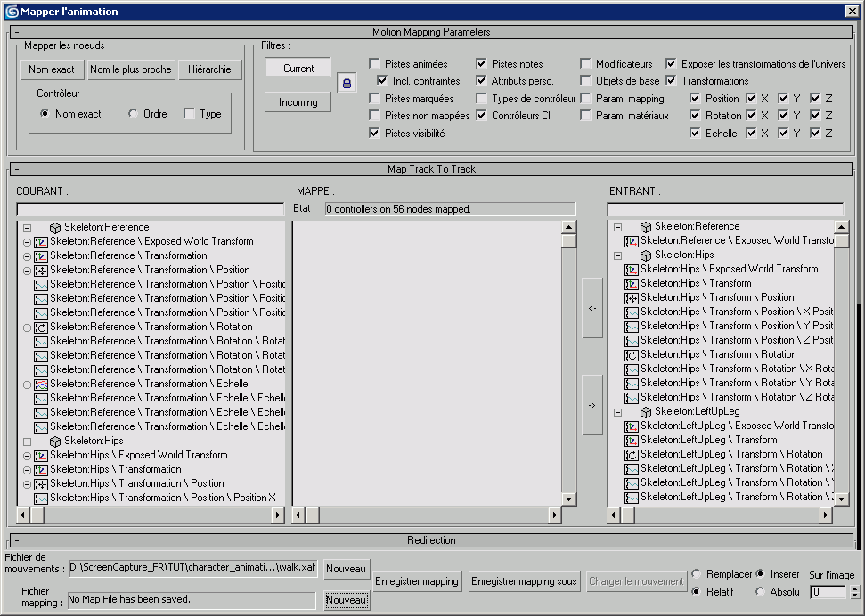Uncheck the X checkbox in the Rotation row
Screen dimensions: 865x616
pos(750,115)
